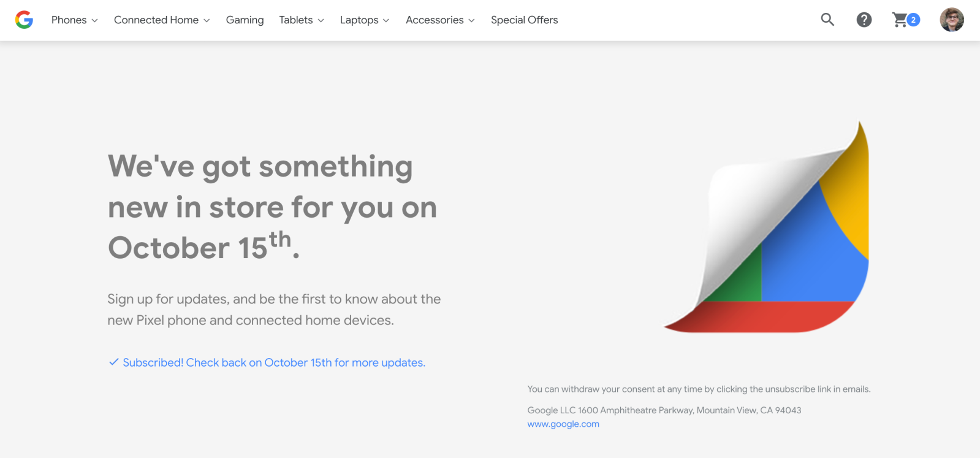Click the help question mark icon

pyautogui.click(x=864, y=20)
